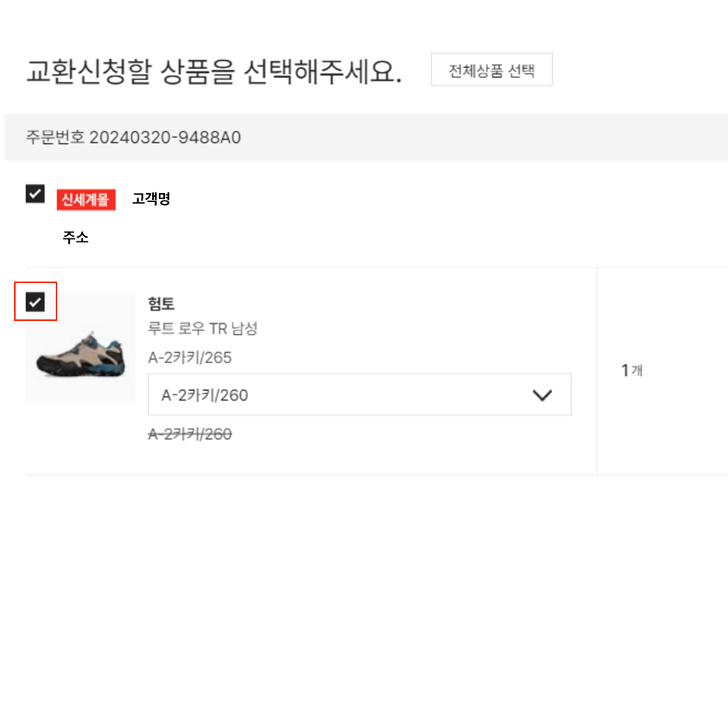
Task: Click the 주문번호 label text
Action: [x=55, y=137]
